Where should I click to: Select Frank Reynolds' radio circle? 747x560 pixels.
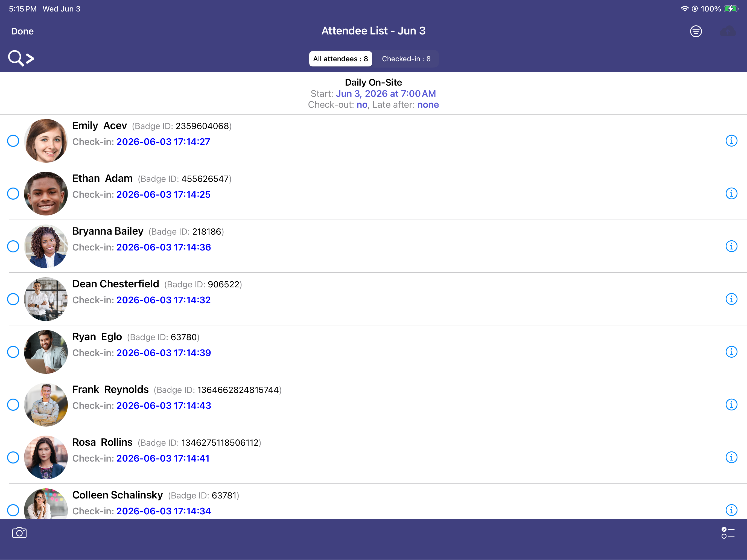(13, 405)
